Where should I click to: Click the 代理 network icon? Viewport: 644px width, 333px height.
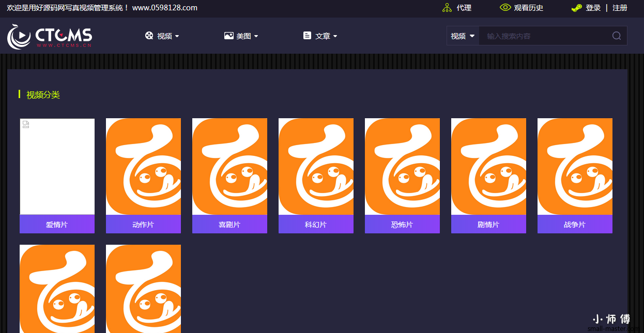tap(447, 8)
